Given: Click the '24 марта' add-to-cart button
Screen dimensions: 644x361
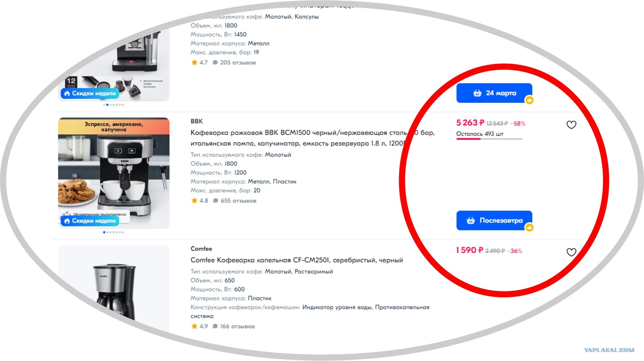Looking at the screenshot, I should click(494, 93).
